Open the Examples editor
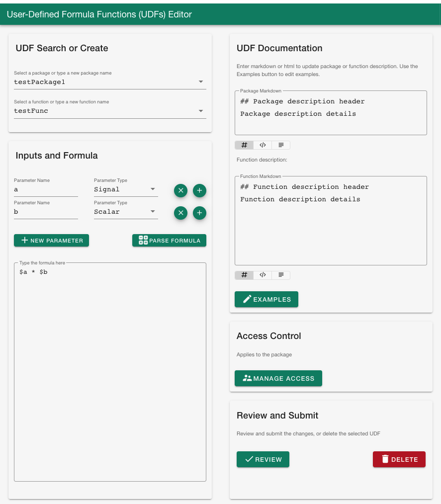 tap(266, 299)
